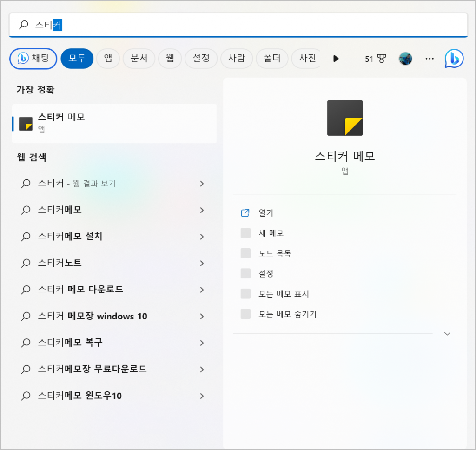Select the 채팅 chat tab
The height and width of the screenshot is (450, 476).
[33, 58]
